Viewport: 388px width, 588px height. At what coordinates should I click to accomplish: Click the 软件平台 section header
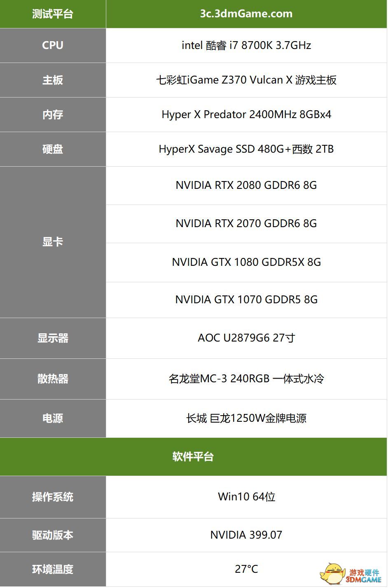pyautogui.click(x=194, y=457)
